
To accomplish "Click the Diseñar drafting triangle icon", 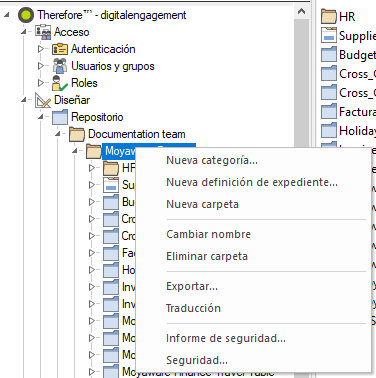I will [x=43, y=100].
